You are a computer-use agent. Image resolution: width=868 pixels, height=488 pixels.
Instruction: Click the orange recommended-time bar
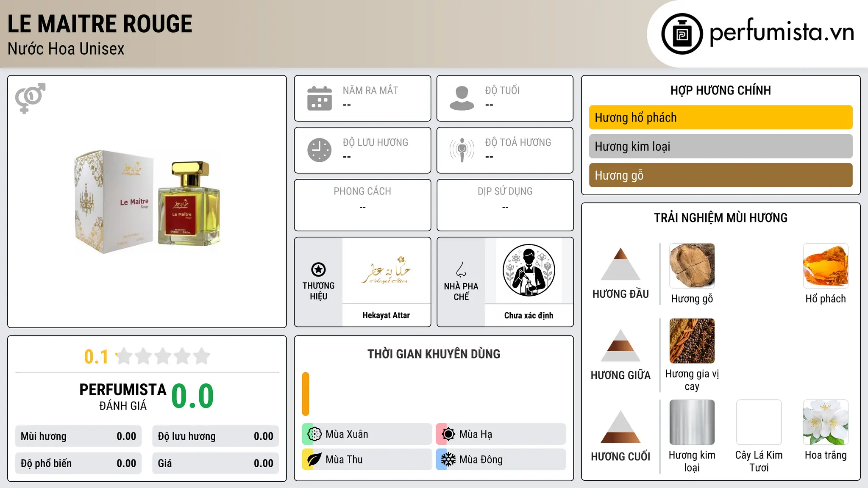tap(306, 394)
